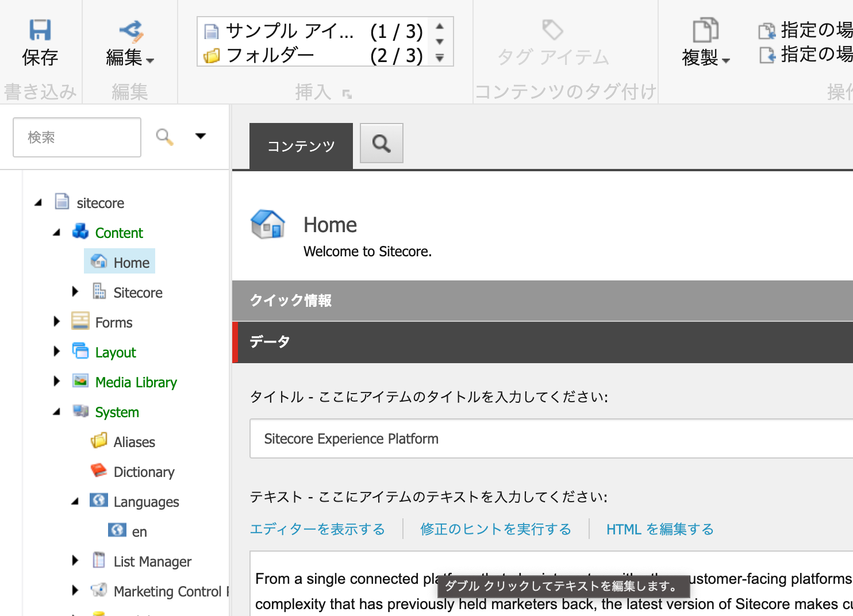This screenshot has width=853, height=616.
Task: Click the Languages globe icon
Action: [x=99, y=500]
